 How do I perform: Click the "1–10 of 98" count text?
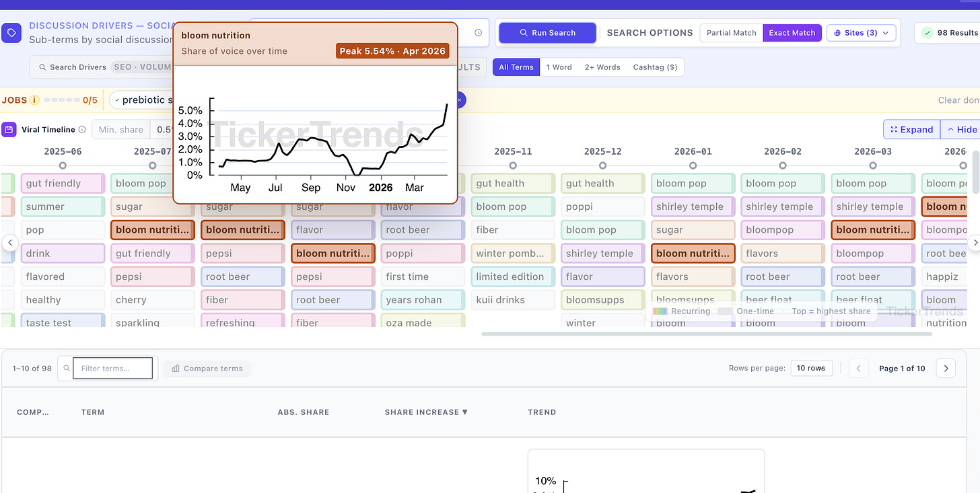[32, 369]
